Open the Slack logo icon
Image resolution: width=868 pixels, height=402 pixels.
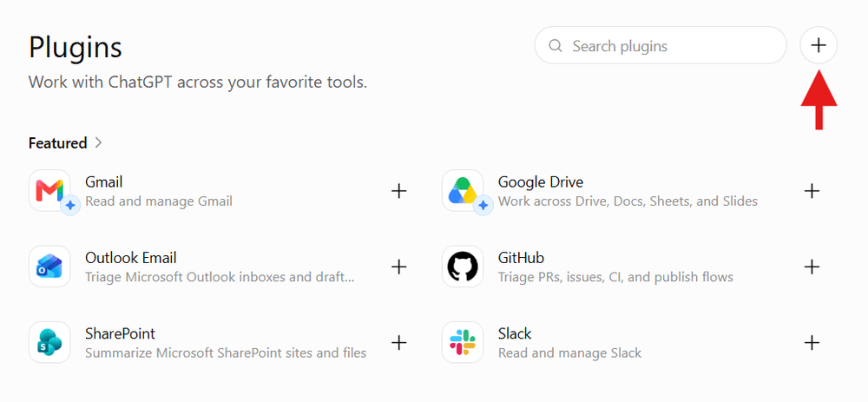(463, 342)
